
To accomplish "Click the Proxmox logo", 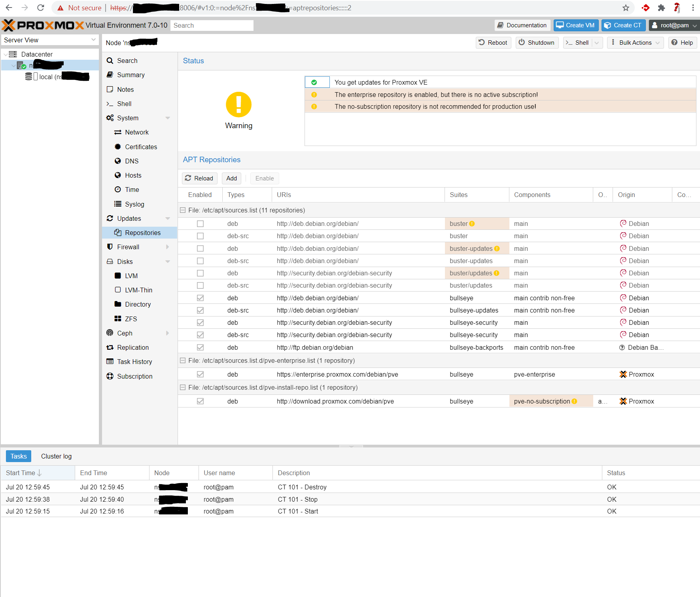I will (43, 25).
